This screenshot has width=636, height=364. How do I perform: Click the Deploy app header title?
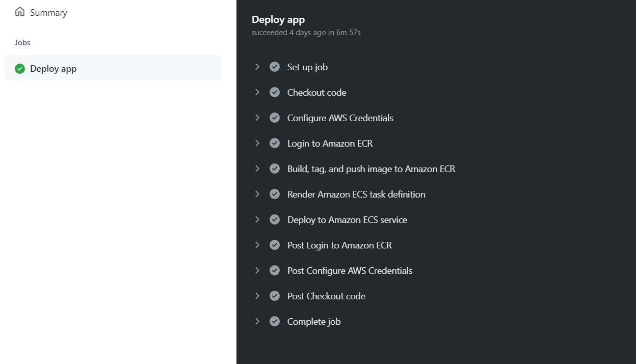pos(278,20)
